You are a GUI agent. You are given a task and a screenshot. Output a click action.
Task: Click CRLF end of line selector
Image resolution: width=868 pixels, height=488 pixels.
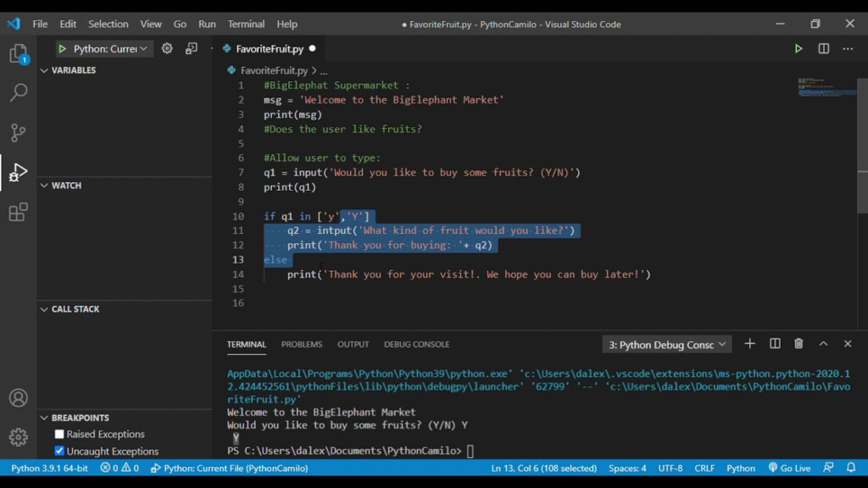[704, 468]
